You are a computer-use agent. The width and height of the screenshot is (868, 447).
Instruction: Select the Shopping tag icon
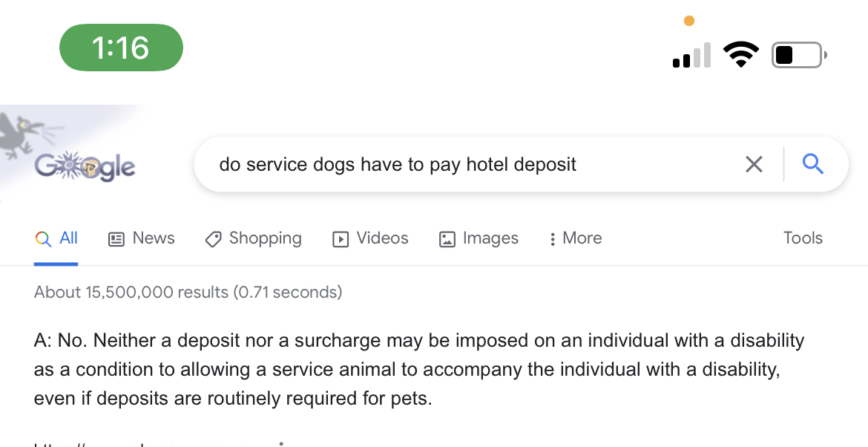tap(213, 238)
